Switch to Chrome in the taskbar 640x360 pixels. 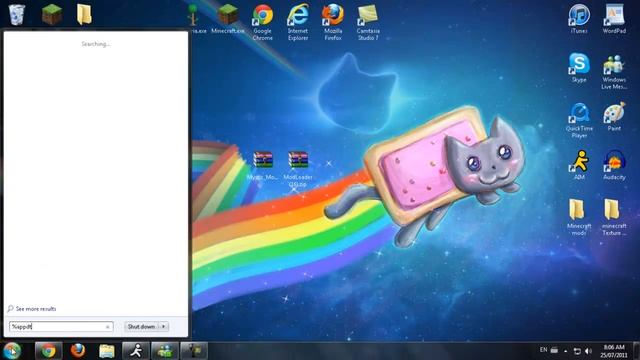48,351
